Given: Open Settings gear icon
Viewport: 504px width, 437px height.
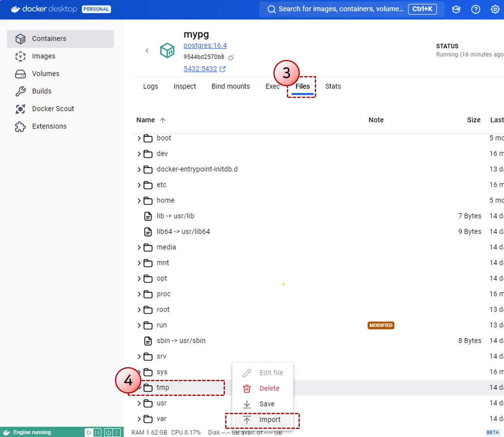Looking at the screenshot, I should tap(495, 9).
